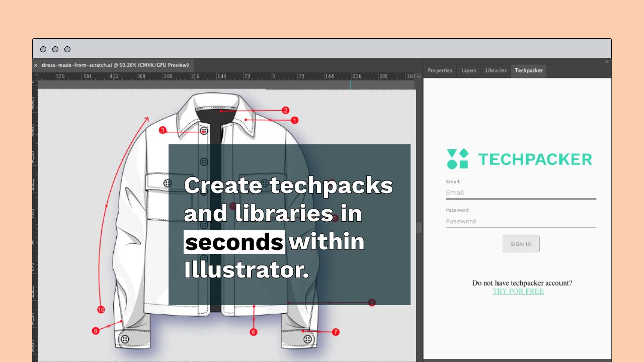The height and width of the screenshot is (362, 644).
Task: Switch to the Properties panel tab
Action: click(x=440, y=71)
